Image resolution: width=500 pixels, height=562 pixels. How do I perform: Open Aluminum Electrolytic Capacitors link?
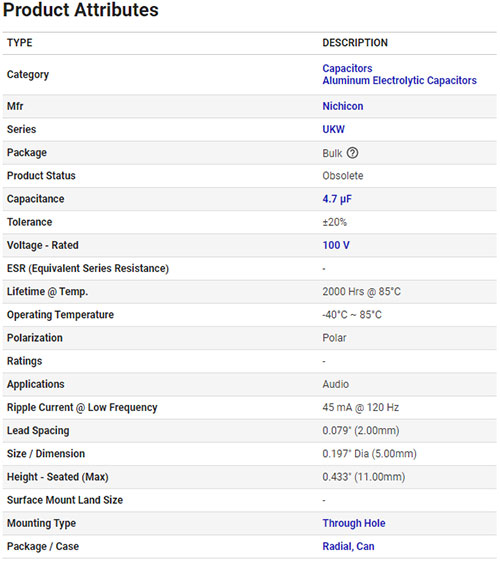399,80
